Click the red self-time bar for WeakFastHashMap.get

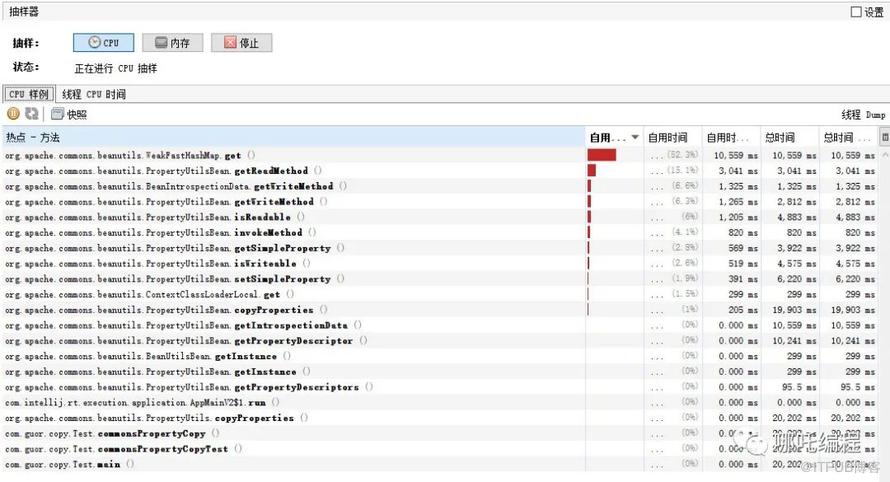(x=602, y=155)
